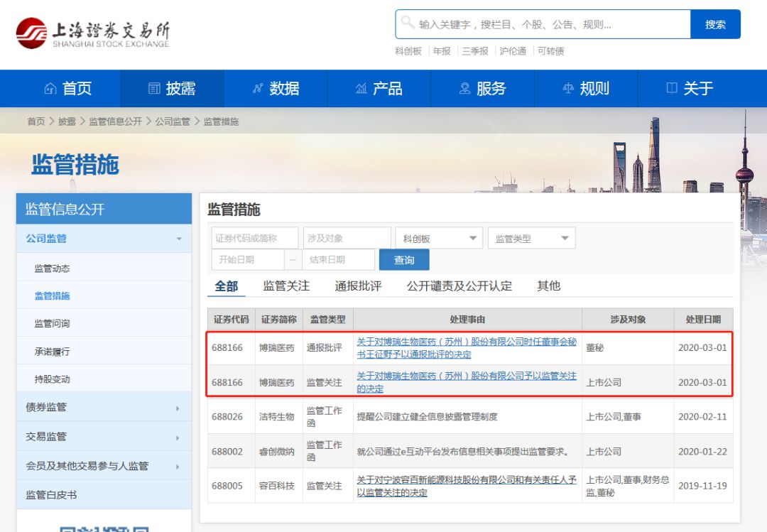Click the Shanghai Stock Exchange logo
Image resolution: width=767 pixels, height=532 pixels.
[x=93, y=33]
